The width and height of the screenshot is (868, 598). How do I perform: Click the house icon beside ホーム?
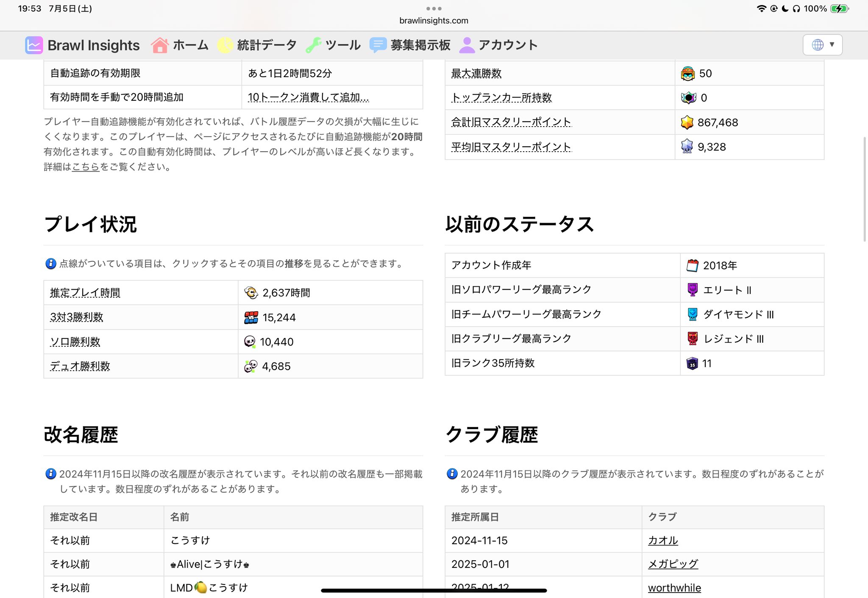(x=160, y=45)
